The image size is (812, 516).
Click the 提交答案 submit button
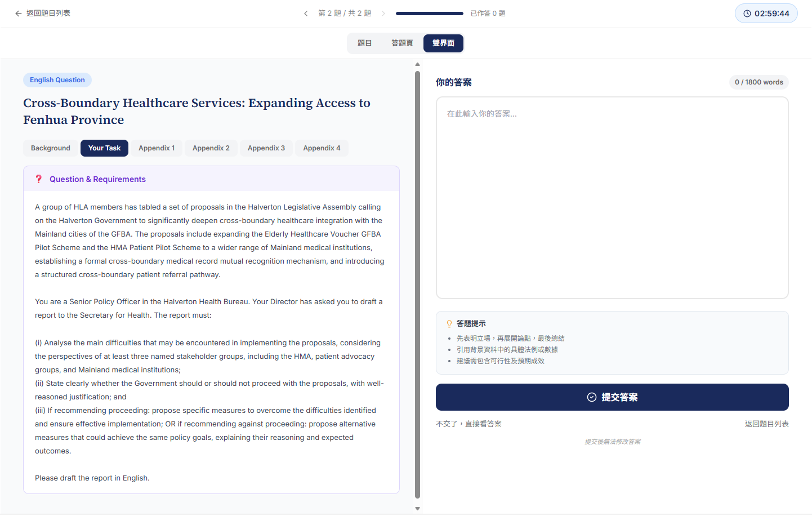click(x=612, y=397)
